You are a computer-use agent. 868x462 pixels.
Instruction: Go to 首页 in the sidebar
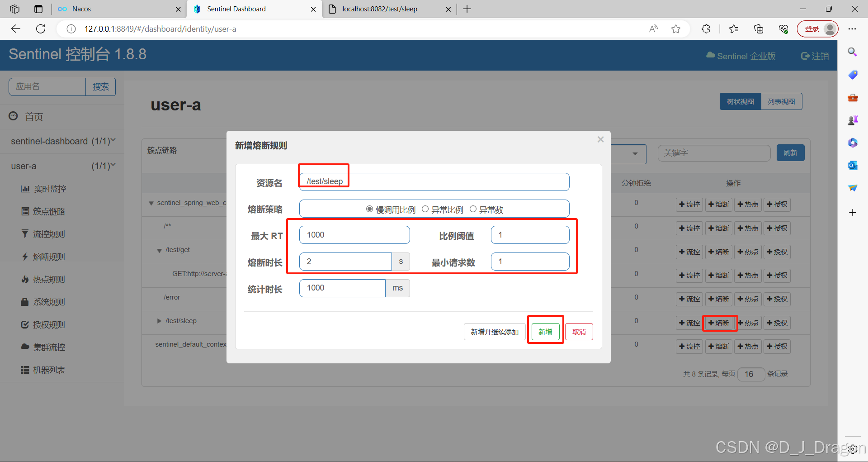tap(26, 117)
